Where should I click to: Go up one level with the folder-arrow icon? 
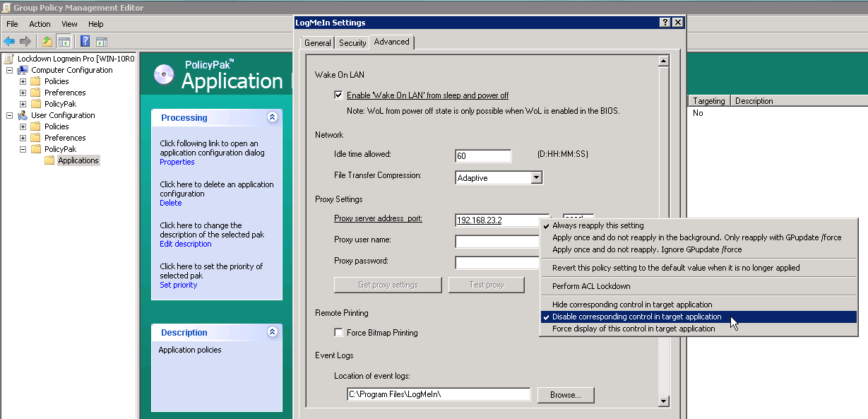tap(47, 41)
